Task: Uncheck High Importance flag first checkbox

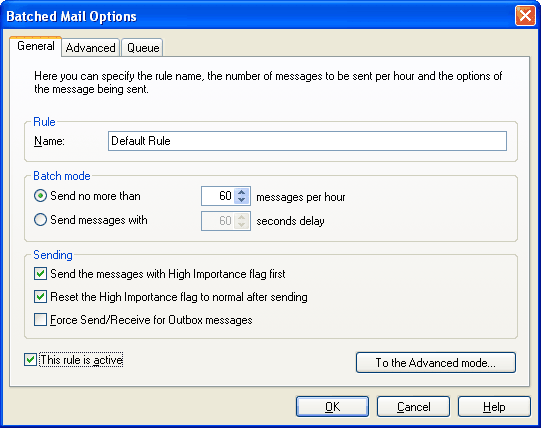Action: coord(40,274)
